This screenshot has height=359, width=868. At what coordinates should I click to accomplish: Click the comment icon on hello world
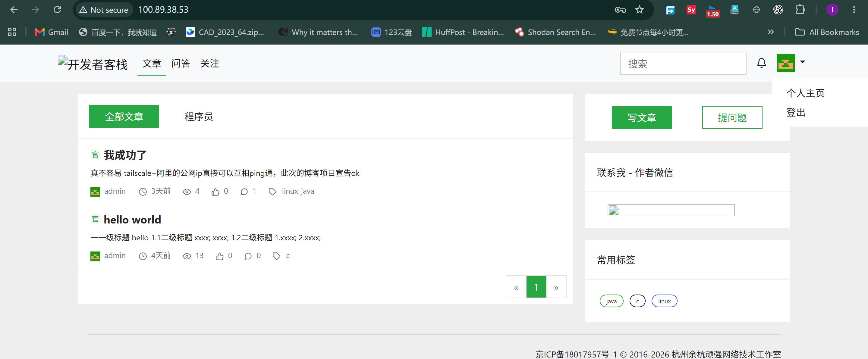pyautogui.click(x=248, y=256)
